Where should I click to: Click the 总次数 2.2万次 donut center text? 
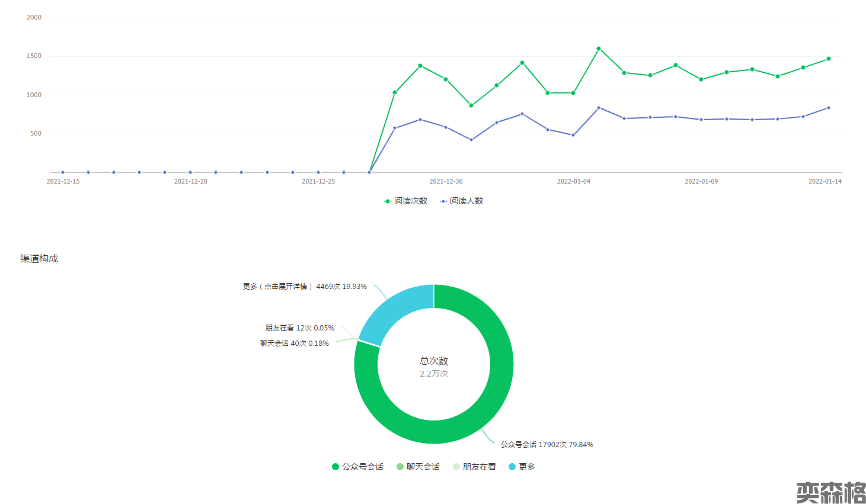tap(434, 367)
